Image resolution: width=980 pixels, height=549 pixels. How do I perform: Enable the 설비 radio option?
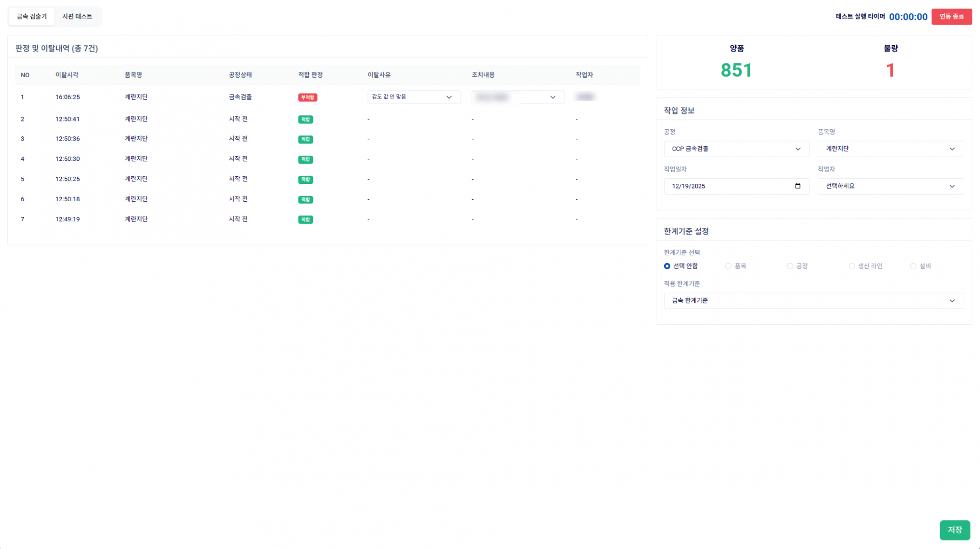pos(913,266)
